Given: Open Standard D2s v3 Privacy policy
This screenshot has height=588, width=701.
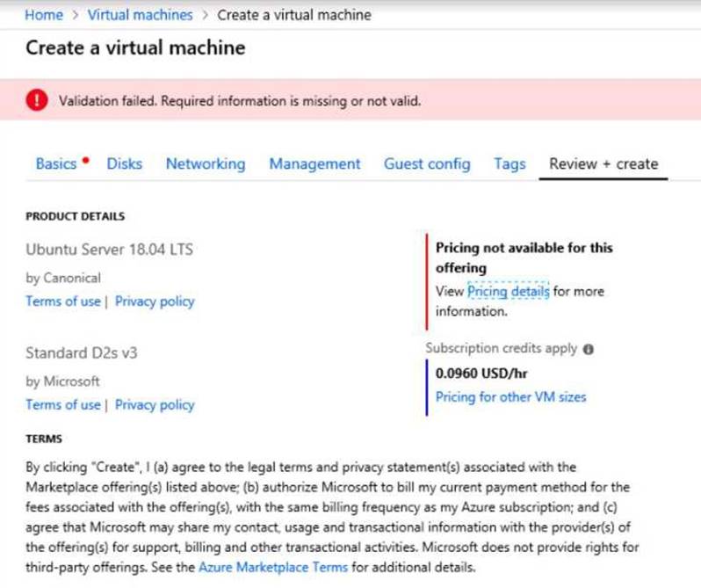Looking at the screenshot, I should tap(155, 404).
